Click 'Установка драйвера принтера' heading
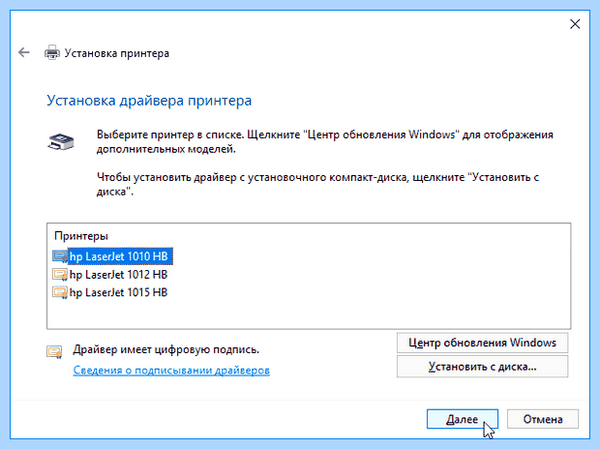Viewport: 600px width, 449px height. tap(149, 100)
